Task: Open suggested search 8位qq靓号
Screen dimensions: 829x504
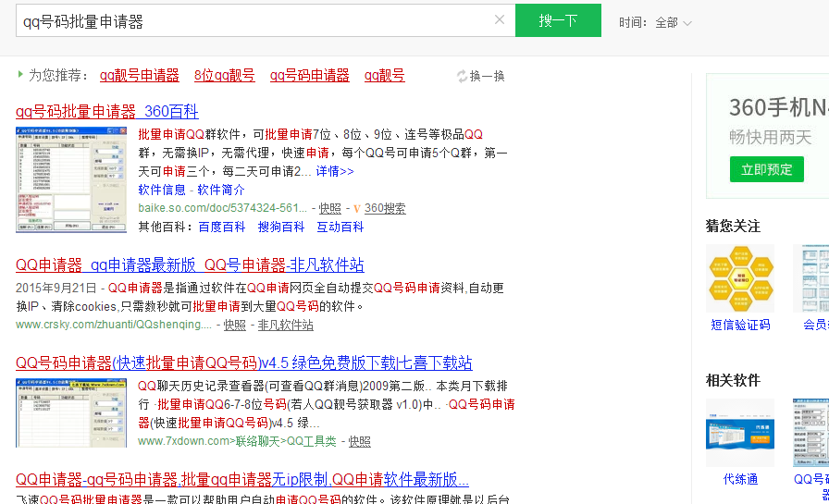Action: click(224, 76)
